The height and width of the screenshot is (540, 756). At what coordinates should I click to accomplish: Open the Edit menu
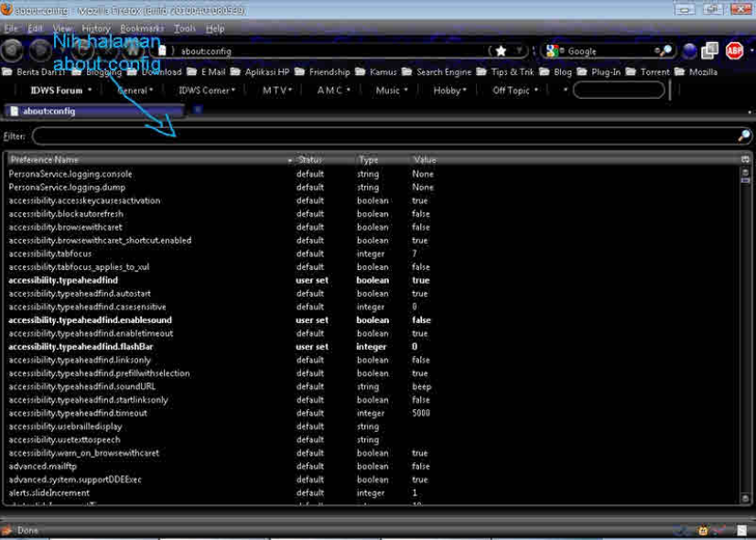(35, 28)
